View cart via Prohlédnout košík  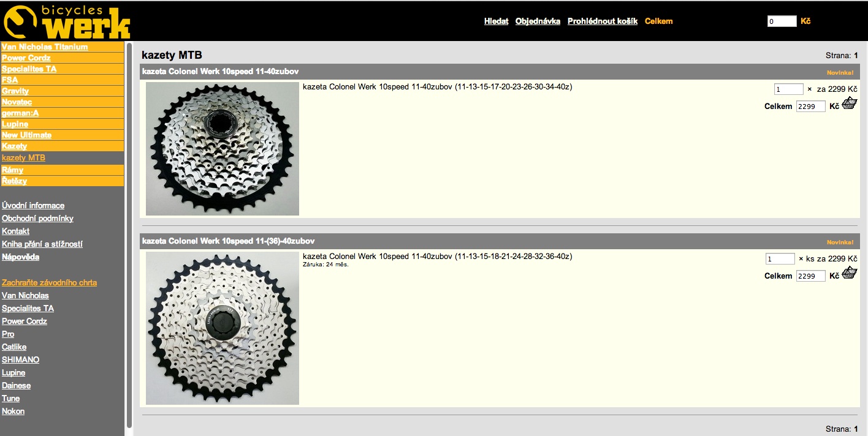tap(602, 21)
